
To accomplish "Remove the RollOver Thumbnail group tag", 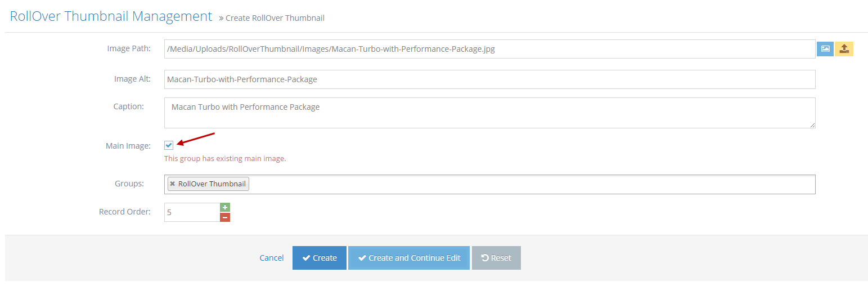I will pos(173,184).
